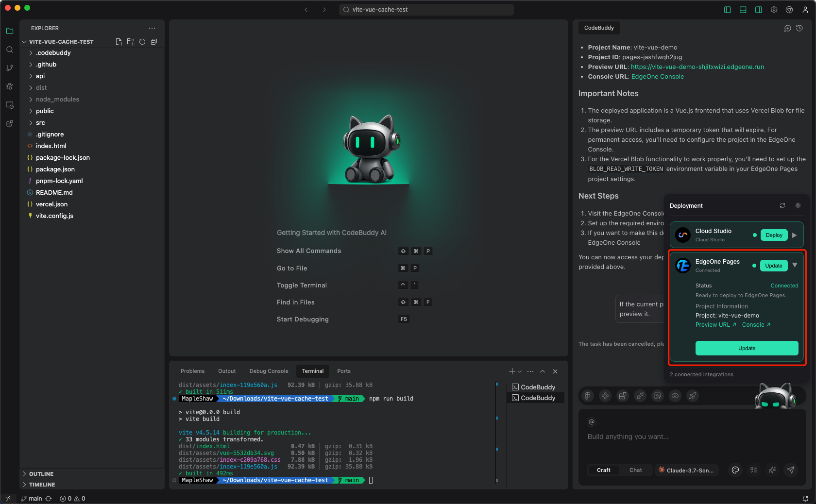Image resolution: width=816 pixels, height=504 pixels.
Task: Toggle the bottom panel layout
Action: pyautogui.click(x=743, y=10)
